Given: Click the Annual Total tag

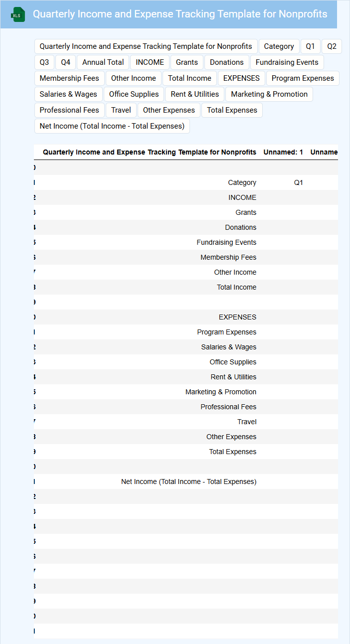Looking at the screenshot, I should 103,62.
